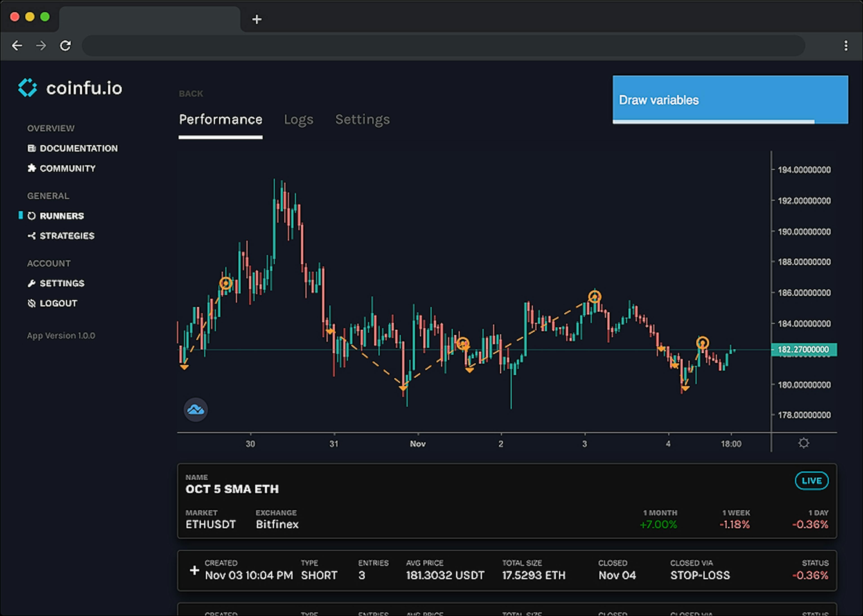The width and height of the screenshot is (863, 616).
Task: Click the Logout icon
Action: pyautogui.click(x=31, y=303)
